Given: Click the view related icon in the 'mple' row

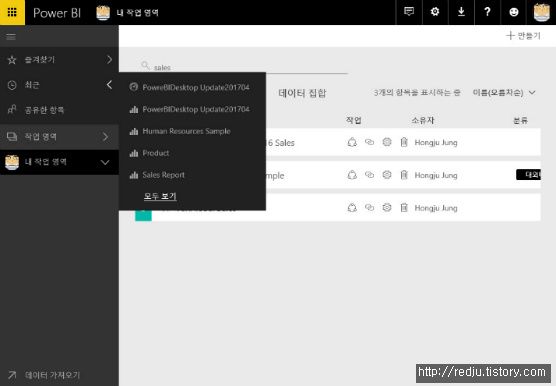Looking at the screenshot, I should [369, 175].
